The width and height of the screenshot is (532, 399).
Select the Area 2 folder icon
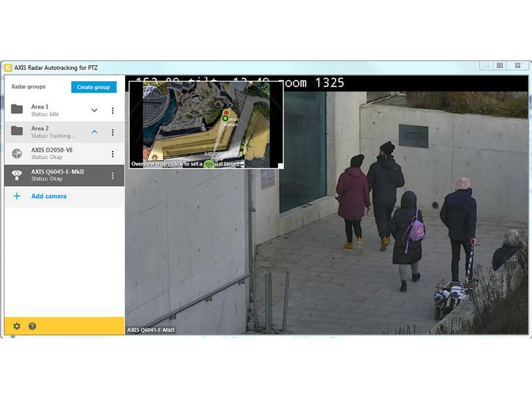[x=17, y=130]
